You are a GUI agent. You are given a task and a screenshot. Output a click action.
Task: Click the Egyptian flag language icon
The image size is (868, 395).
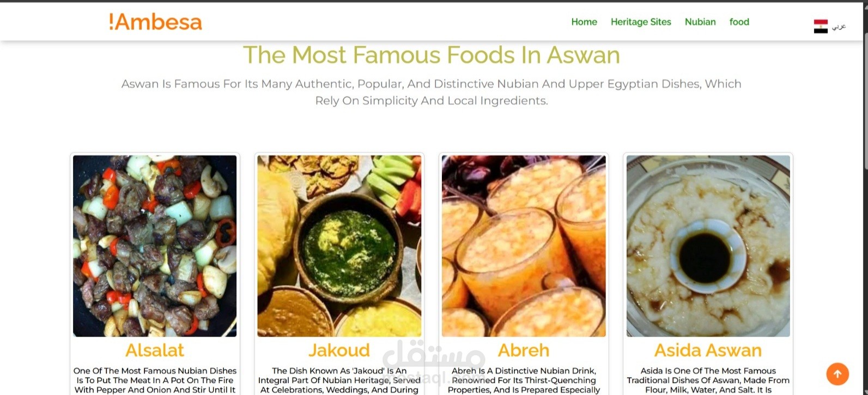(821, 26)
